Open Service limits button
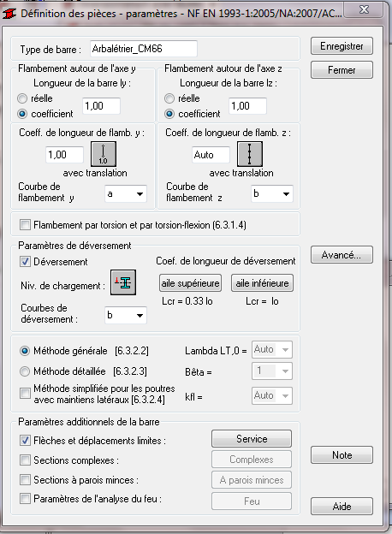 [x=252, y=439]
